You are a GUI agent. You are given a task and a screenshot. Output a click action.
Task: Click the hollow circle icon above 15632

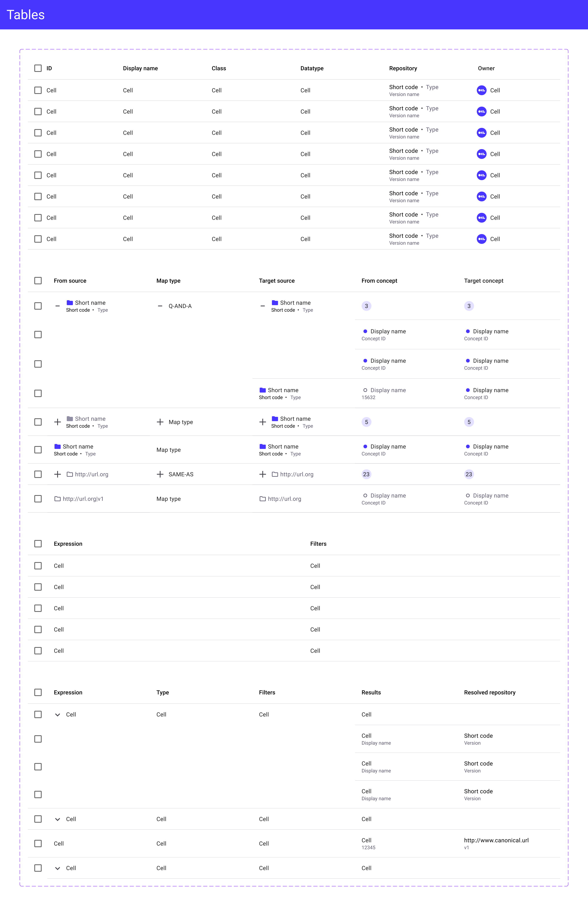click(365, 390)
